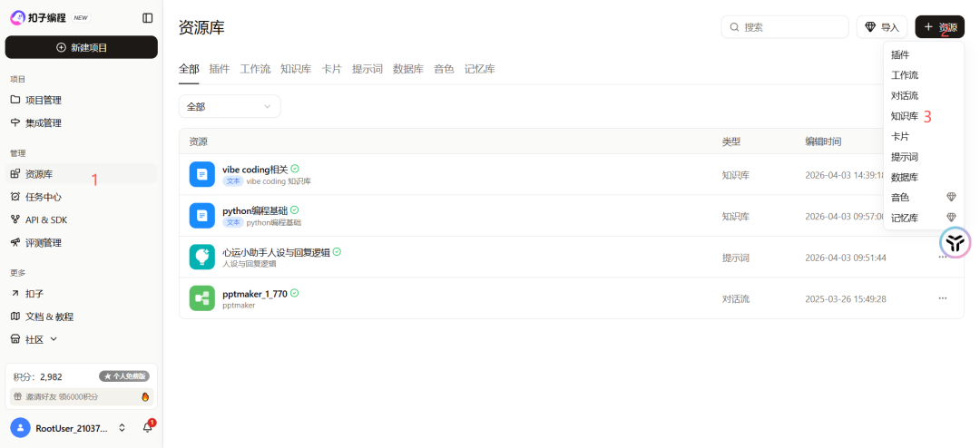Switch to the 提示词 tab
This screenshot has width=980, height=448.
click(x=367, y=69)
